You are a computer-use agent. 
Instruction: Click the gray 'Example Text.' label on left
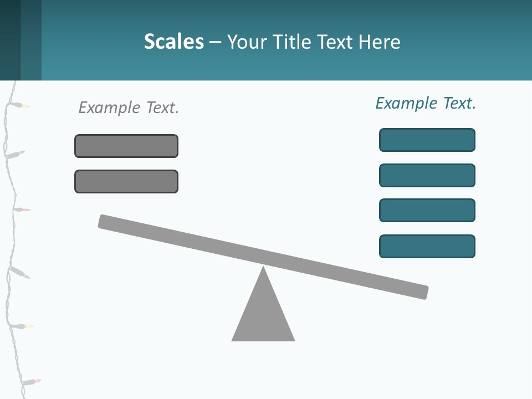click(x=129, y=108)
